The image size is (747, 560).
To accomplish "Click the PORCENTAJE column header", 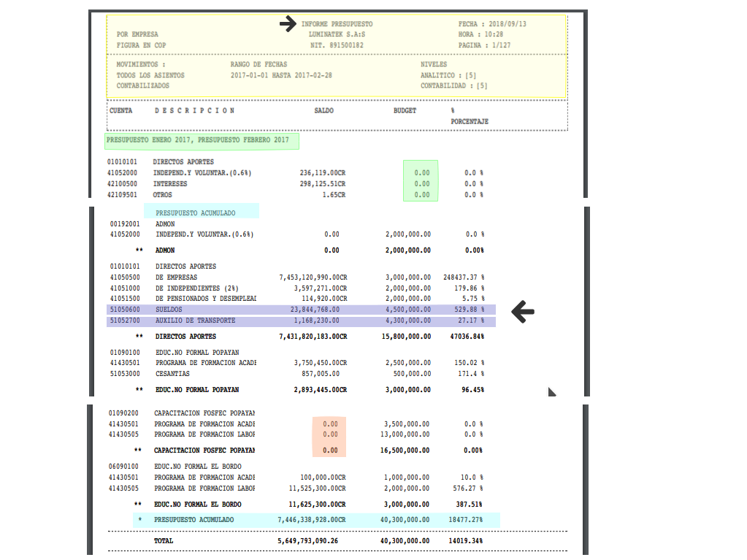I will [x=469, y=121].
